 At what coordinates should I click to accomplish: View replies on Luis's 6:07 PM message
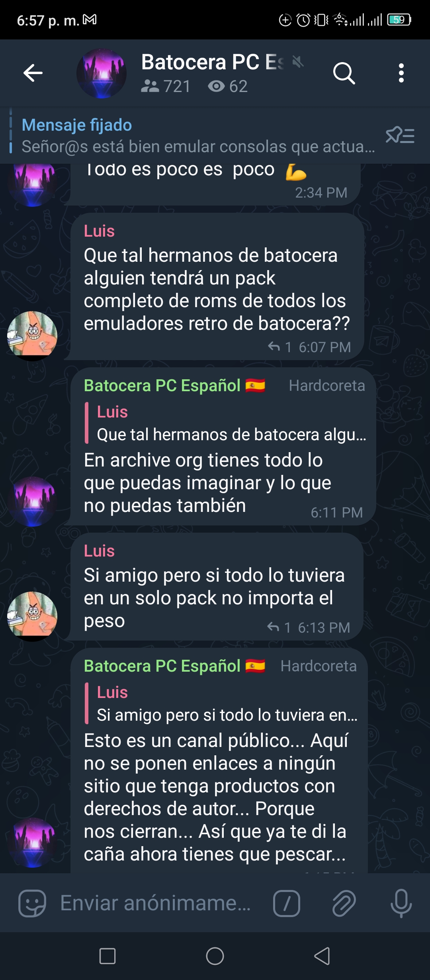point(280,347)
